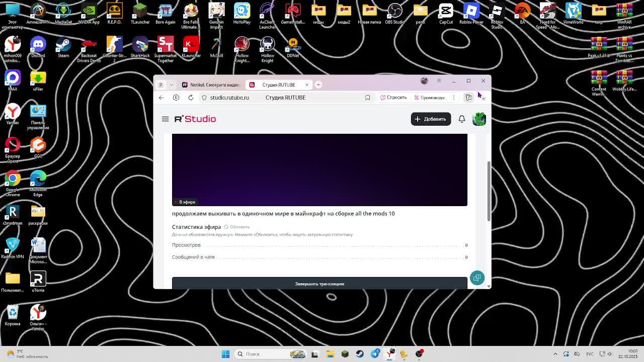Click the R Studio logo

point(195,119)
